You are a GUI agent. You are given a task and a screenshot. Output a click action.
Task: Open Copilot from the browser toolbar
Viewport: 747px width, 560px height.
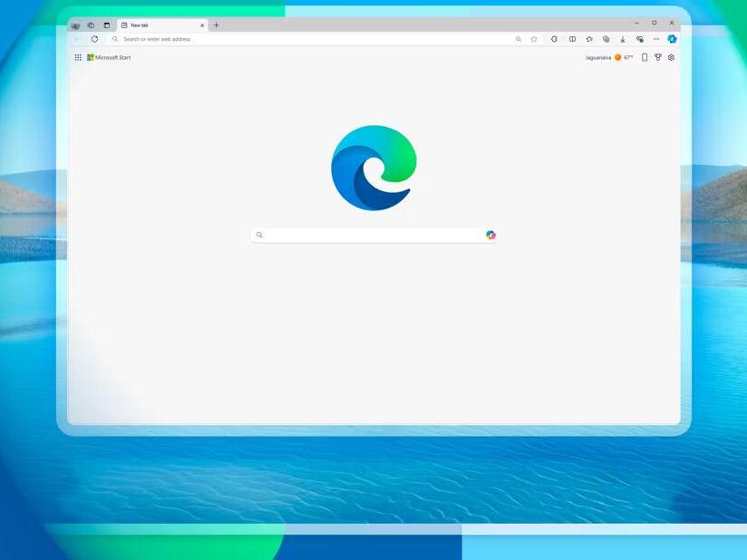tap(672, 39)
